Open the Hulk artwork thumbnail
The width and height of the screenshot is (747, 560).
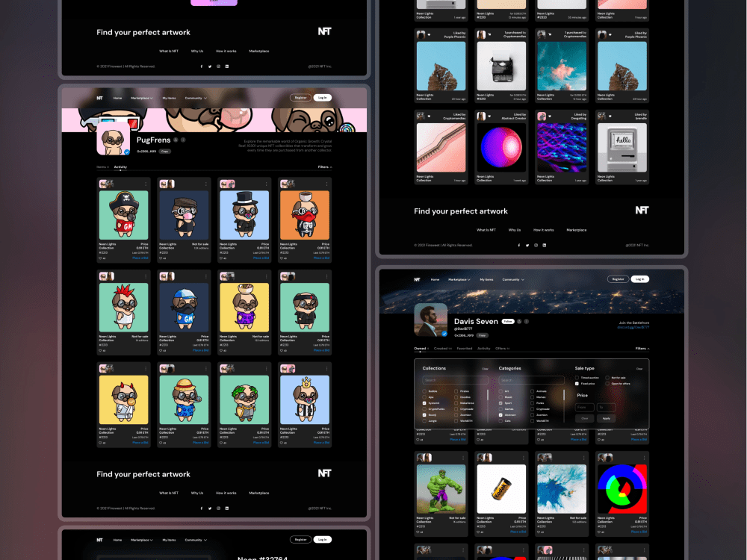click(x=441, y=488)
